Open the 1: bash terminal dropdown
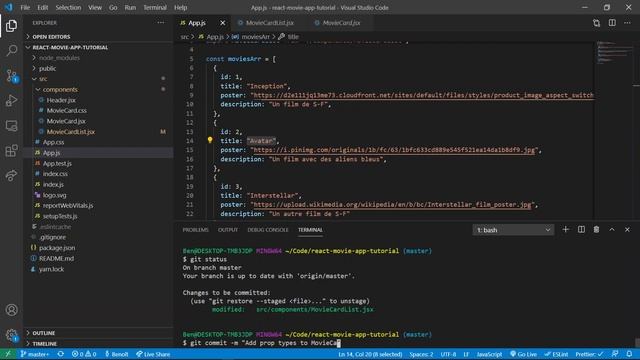Image resolution: width=640 pixels, height=360 pixels. point(513,230)
